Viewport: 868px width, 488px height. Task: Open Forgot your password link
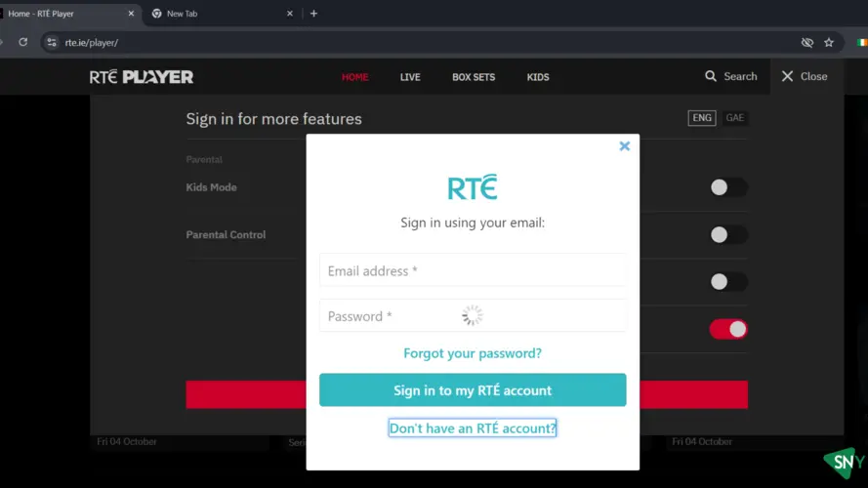coord(473,353)
